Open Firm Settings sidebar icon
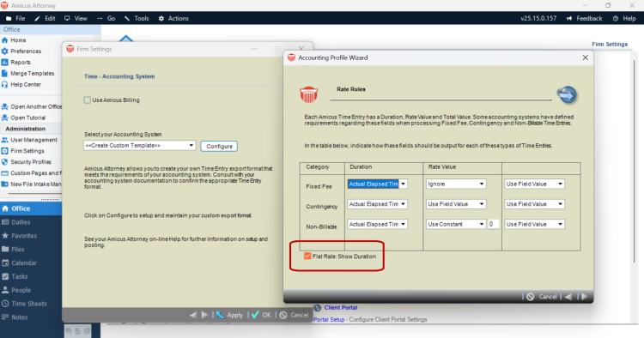Viewport: 644px width, 338px height. (5, 151)
